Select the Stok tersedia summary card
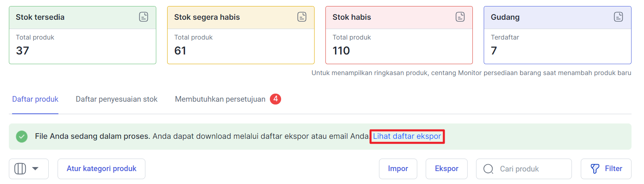 click(x=82, y=44)
